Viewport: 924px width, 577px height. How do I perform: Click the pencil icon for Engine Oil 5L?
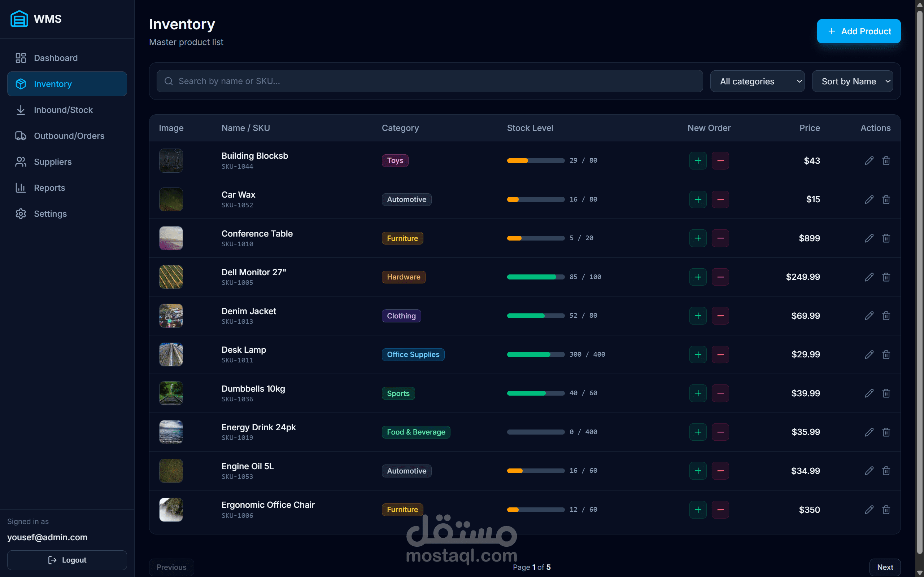pyautogui.click(x=869, y=471)
